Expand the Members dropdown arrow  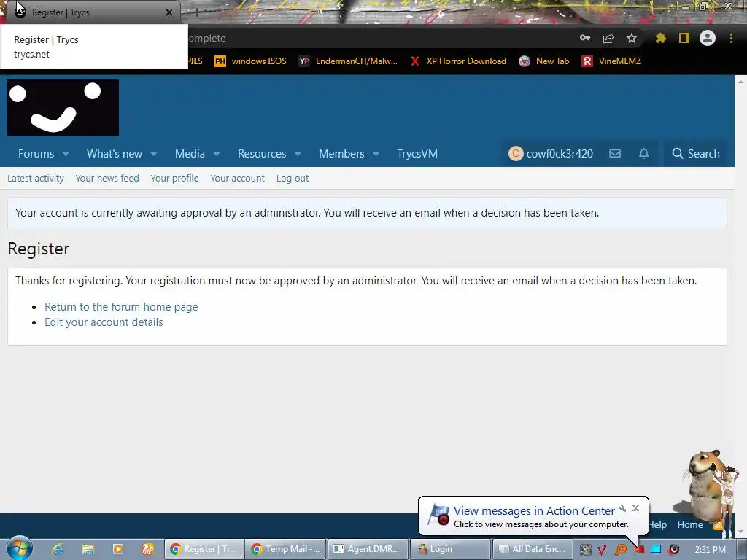pyautogui.click(x=376, y=154)
